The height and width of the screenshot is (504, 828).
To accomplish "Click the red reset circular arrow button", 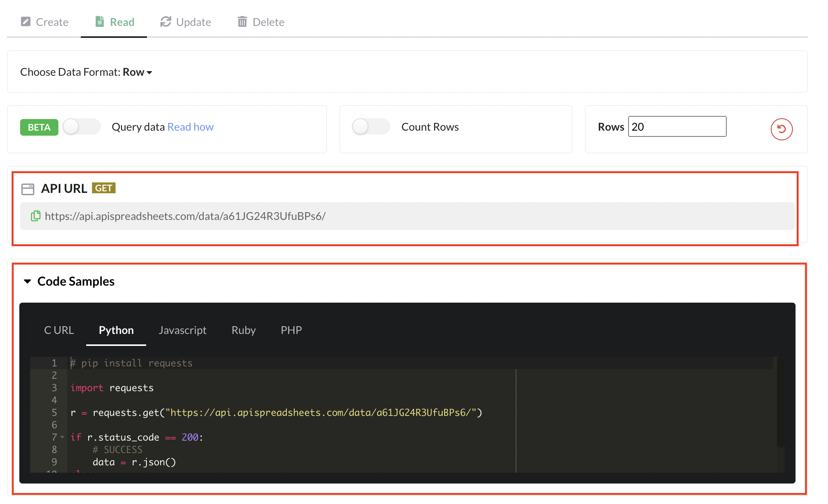I will click(x=782, y=129).
